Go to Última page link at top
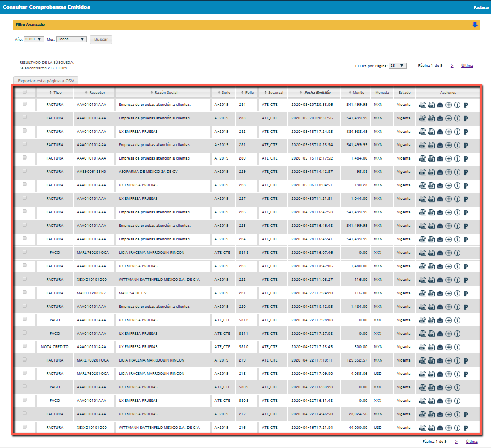Screen dimensions: 491x448 [x=467, y=66]
